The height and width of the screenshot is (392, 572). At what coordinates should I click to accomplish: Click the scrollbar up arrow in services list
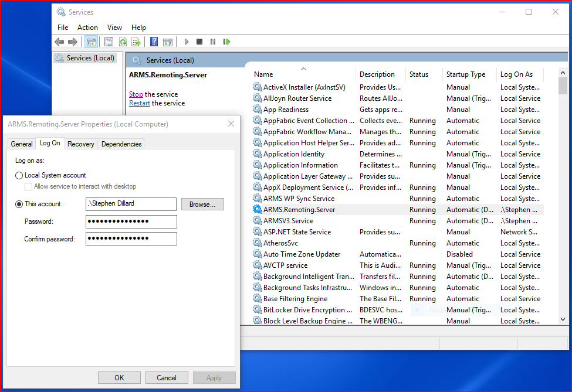tap(563, 73)
